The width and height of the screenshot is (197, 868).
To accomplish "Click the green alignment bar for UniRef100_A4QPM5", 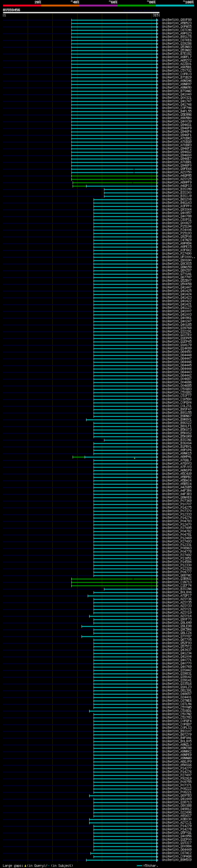I will pyautogui.click(x=115, y=176).
